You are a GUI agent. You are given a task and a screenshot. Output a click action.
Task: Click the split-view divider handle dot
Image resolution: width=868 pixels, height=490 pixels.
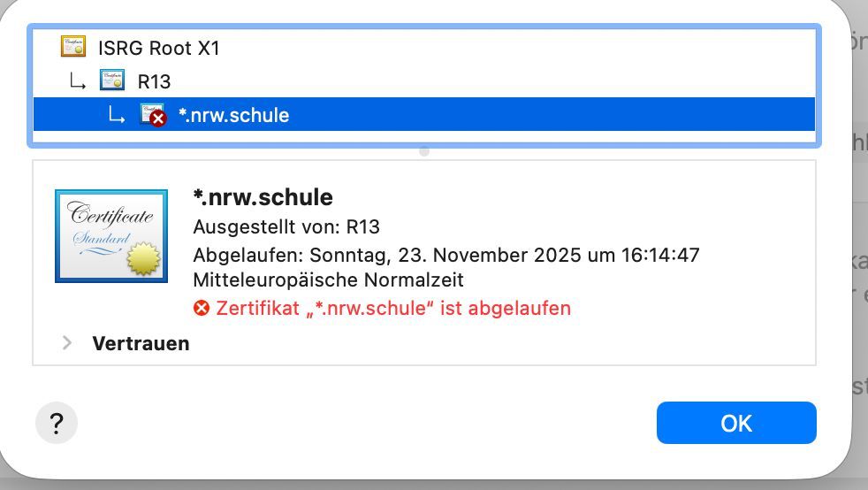tap(424, 151)
